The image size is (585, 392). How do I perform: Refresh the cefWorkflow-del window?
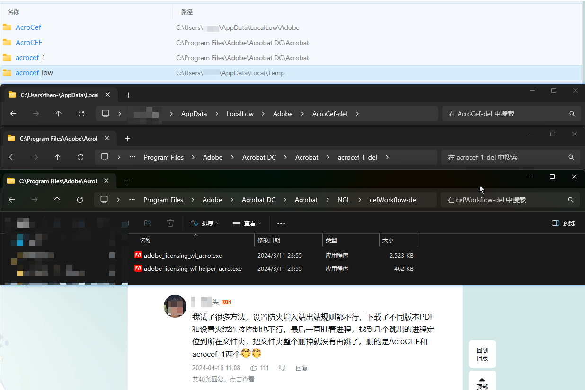(x=80, y=200)
